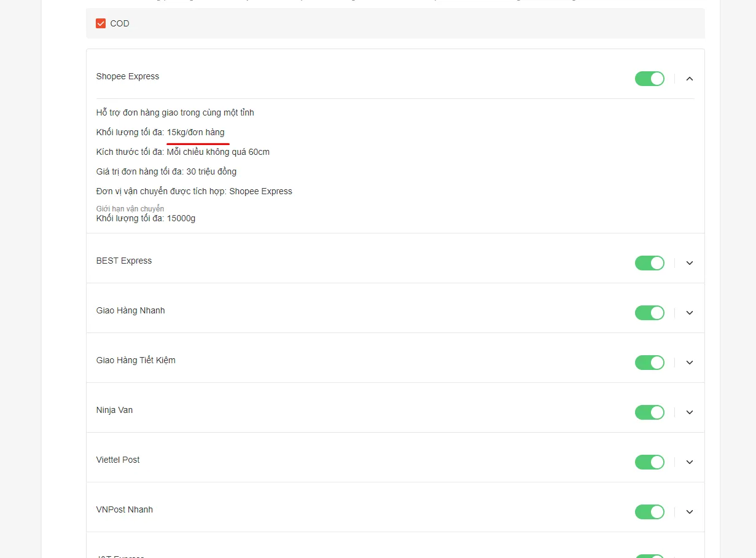The height and width of the screenshot is (558, 756).
Task: Disable Giao Hàng Tiết Kiệm toggle
Action: pos(650,363)
